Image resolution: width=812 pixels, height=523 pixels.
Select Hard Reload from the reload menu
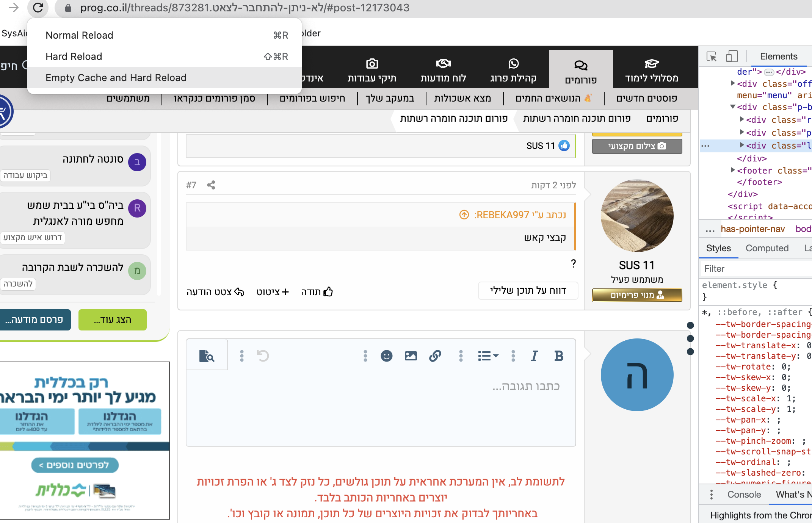[74, 56]
